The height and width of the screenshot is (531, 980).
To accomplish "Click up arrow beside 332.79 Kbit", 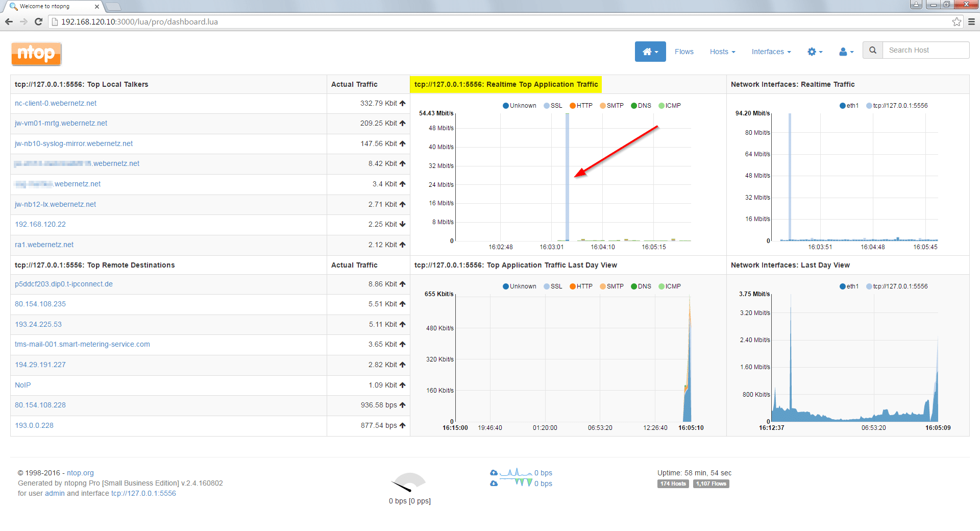I will [x=403, y=103].
